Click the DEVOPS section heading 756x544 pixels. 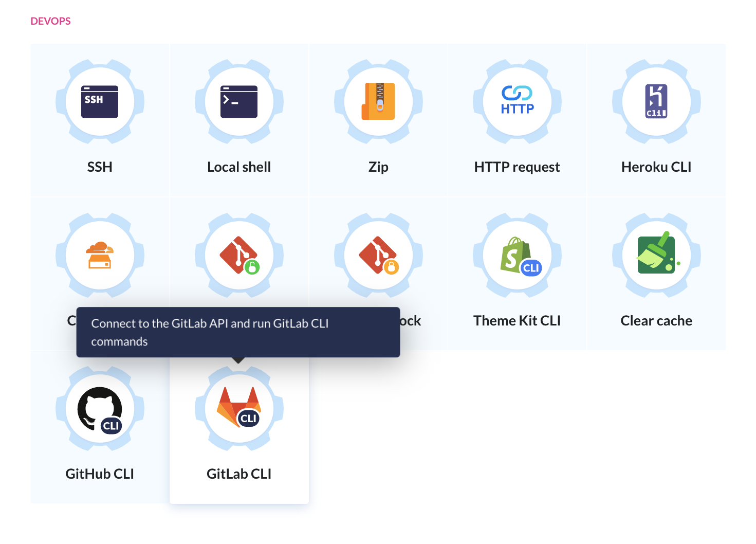pyautogui.click(x=50, y=21)
